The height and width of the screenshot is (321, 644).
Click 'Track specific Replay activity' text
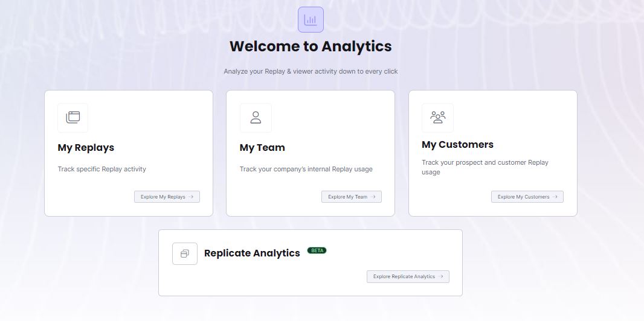click(102, 169)
